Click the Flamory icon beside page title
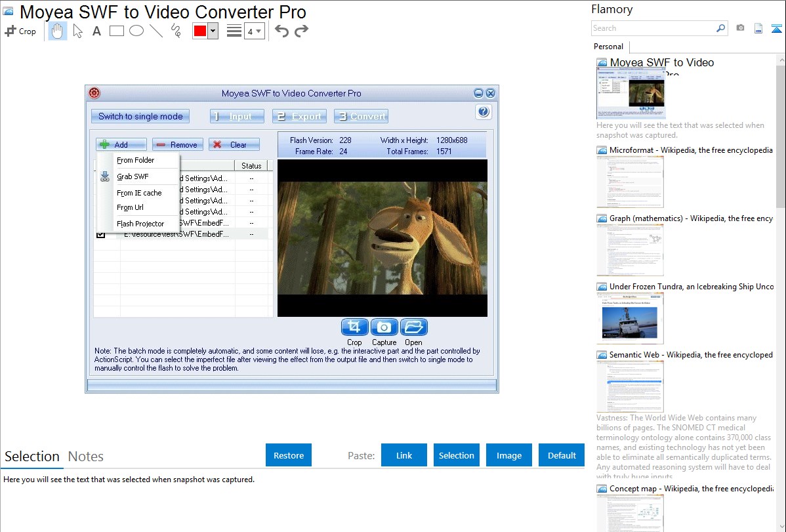The image size is (786, 532). click(8, 12)
